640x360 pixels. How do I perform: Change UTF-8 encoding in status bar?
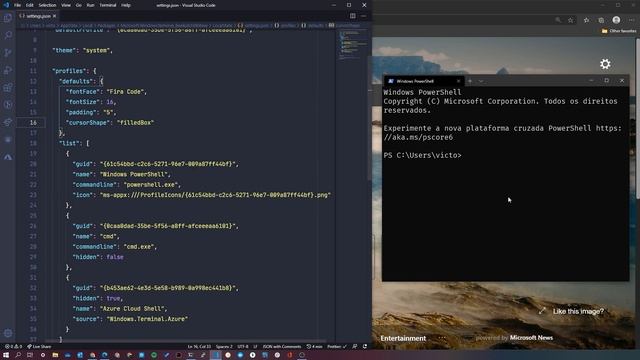tap(243, 347)
